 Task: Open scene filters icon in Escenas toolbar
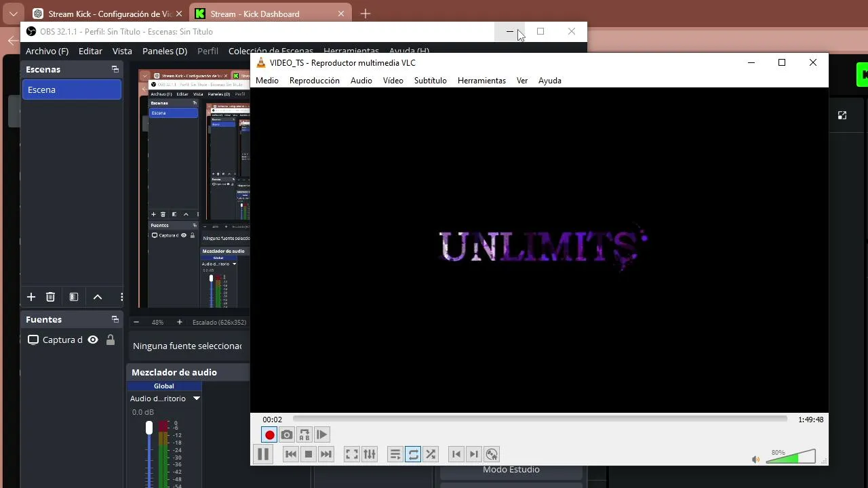pos(74,297)
